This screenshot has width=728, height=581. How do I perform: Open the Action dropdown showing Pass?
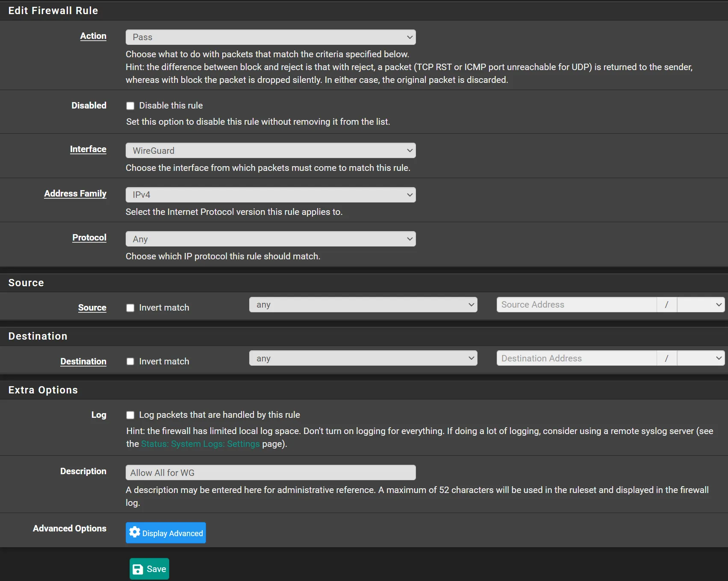coord(270,37)
